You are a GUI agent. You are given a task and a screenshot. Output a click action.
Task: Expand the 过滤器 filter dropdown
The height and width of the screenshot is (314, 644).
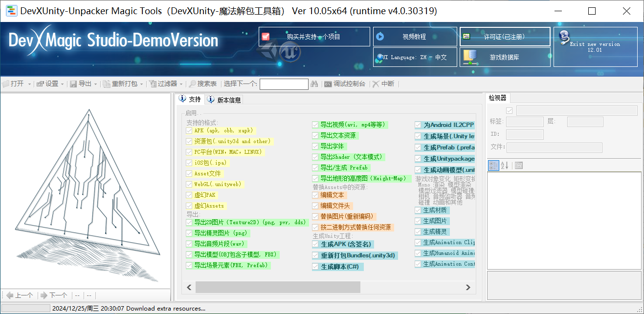tap(181, 84)
